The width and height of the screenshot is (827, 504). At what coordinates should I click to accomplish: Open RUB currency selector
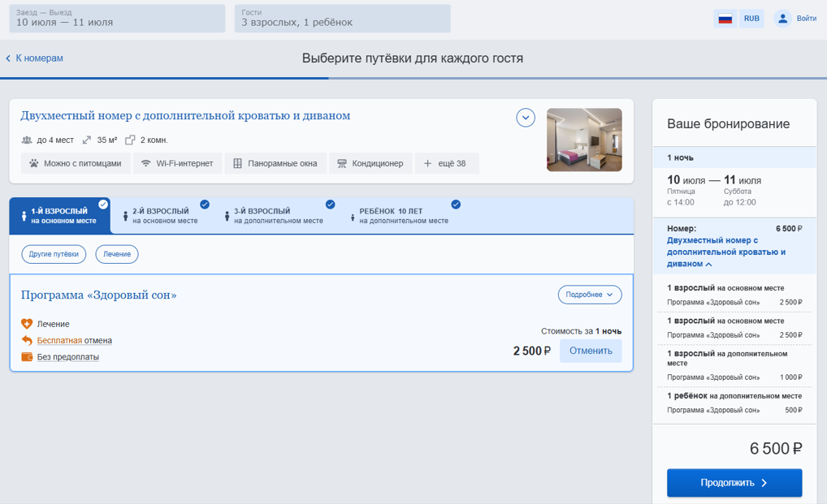point(751,19)
